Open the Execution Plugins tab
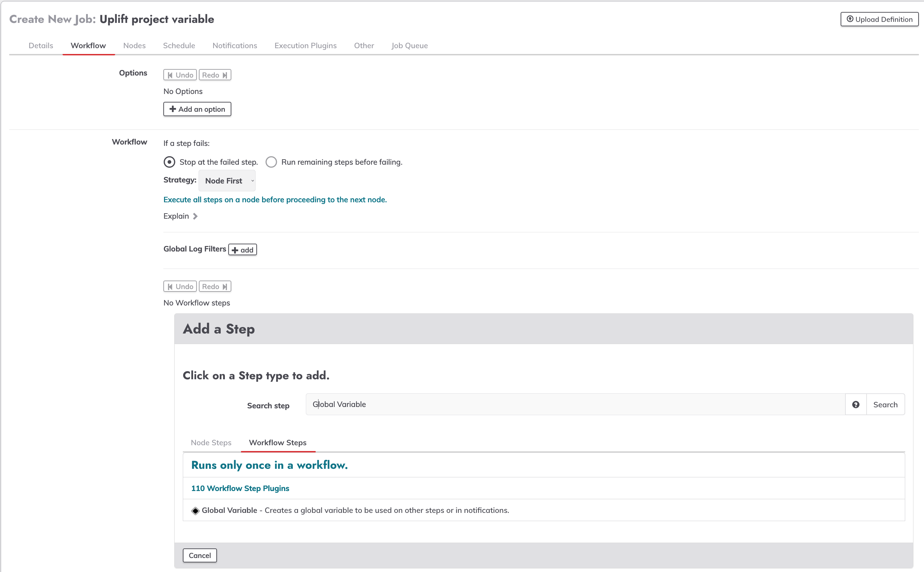 pos(305,45)
